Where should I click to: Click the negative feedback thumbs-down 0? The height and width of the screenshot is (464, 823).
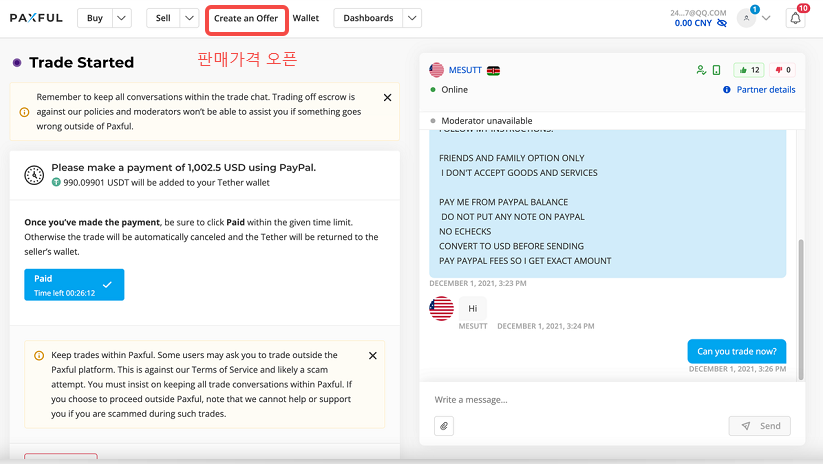click(783, 70)
